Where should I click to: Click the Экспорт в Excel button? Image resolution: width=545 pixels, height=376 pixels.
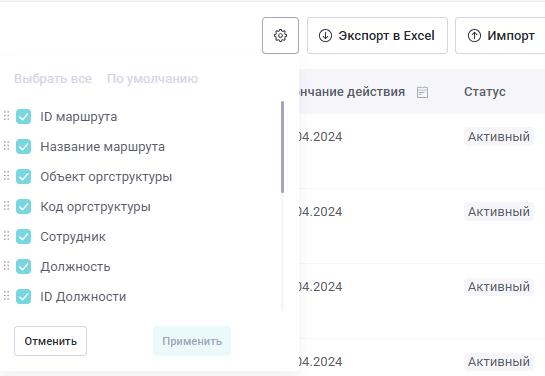pos(377,35)
